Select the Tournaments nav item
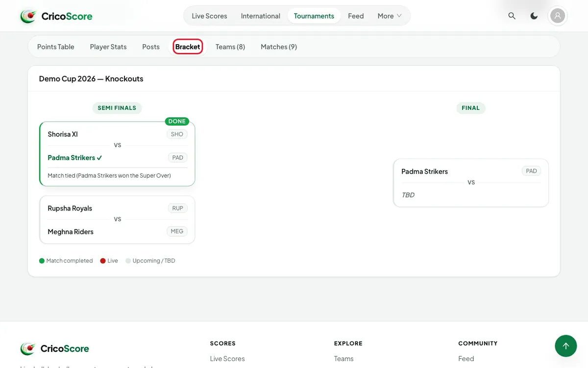588x368 pixels. pyautogui.click(x=314, y=16)
